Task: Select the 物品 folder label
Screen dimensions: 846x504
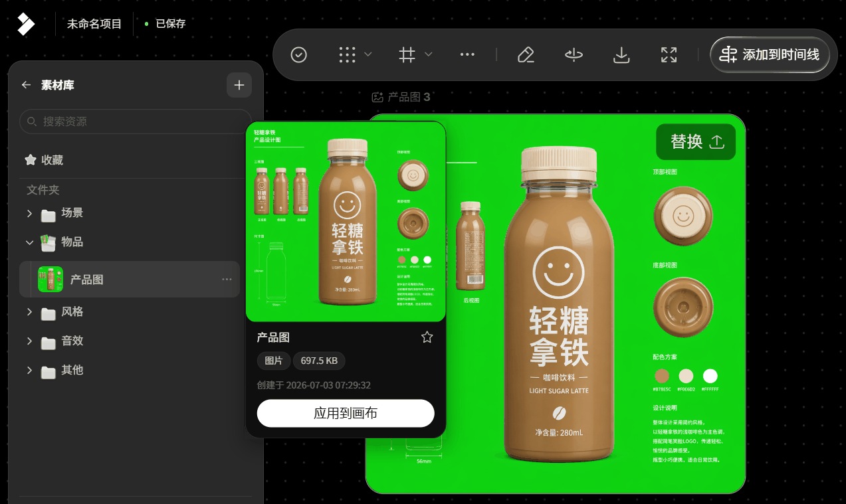Action: (x=72, y=242)
